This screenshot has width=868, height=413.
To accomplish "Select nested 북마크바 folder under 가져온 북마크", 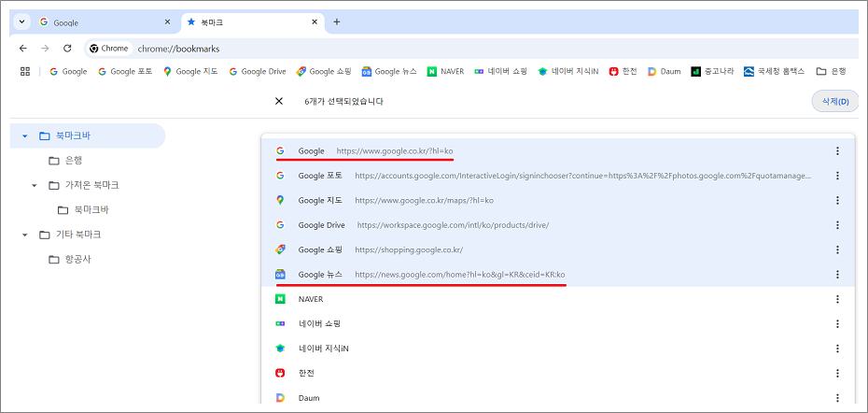I will click(x=81, y=210).
